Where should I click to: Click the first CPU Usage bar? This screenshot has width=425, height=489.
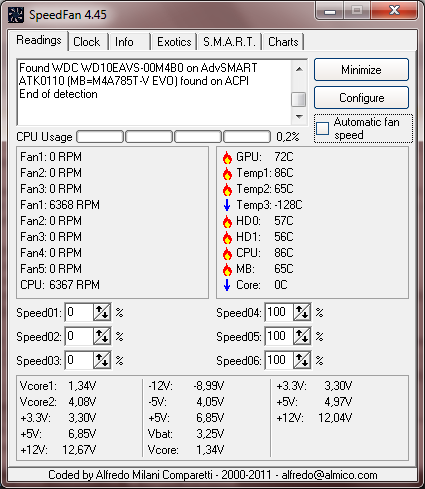100,137
